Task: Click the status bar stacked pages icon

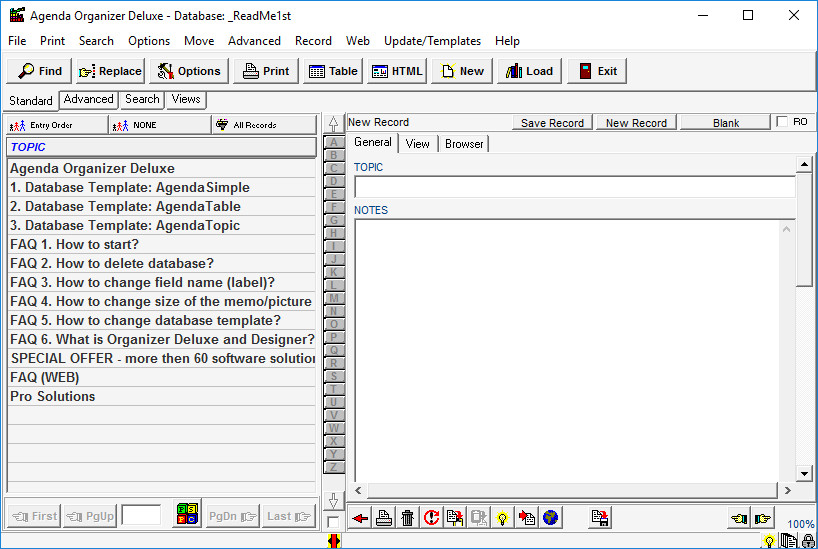Action: click(x=788, y=541)
